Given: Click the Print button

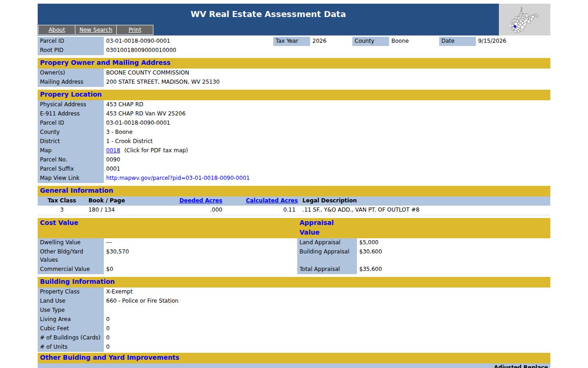Looking at the screenshot, I should pyautogui.click(x=135, y=30).
